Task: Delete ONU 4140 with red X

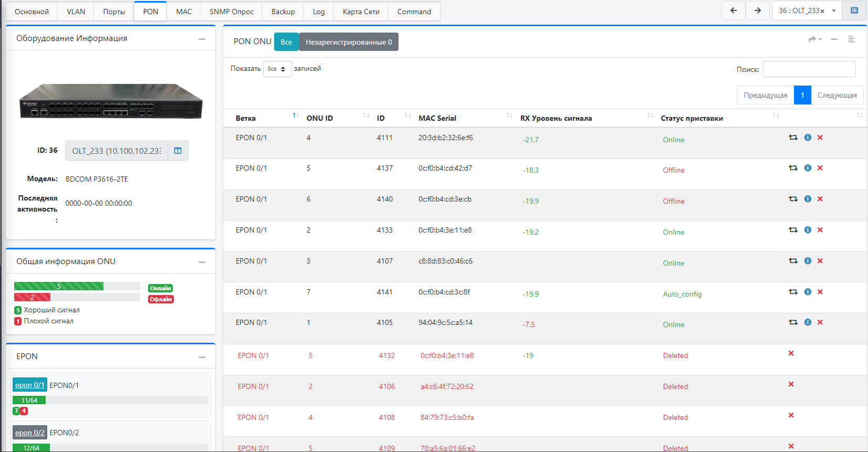Action: pyautogui.click(x=820, y=199)
